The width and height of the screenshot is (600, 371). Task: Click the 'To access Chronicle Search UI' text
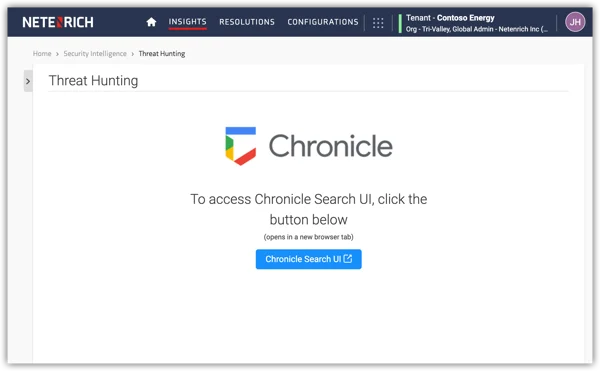point(308,209)
